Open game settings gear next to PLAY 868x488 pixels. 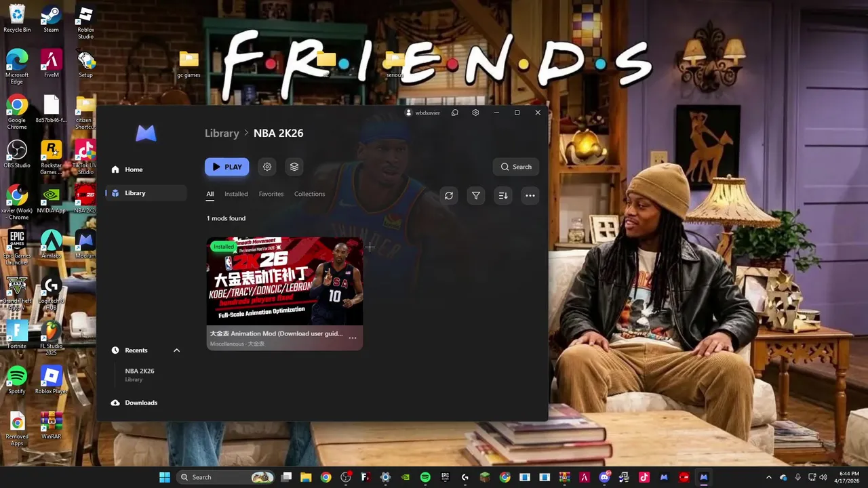(x=267, y=167)
